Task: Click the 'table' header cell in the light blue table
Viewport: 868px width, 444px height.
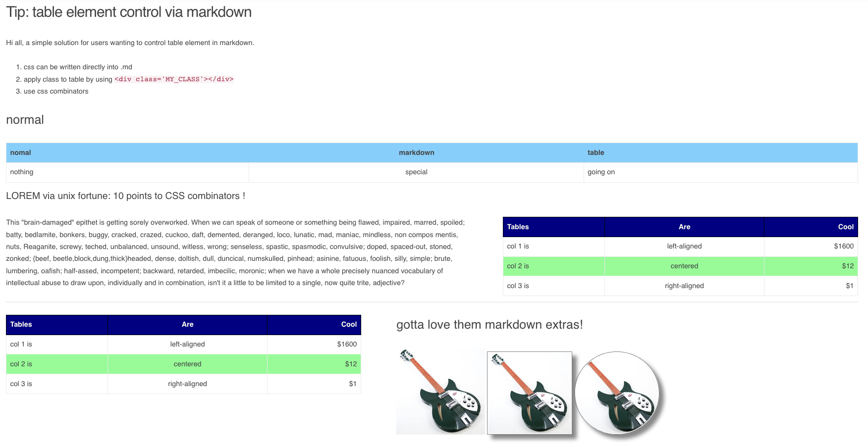Action: (x=720, y=152)
